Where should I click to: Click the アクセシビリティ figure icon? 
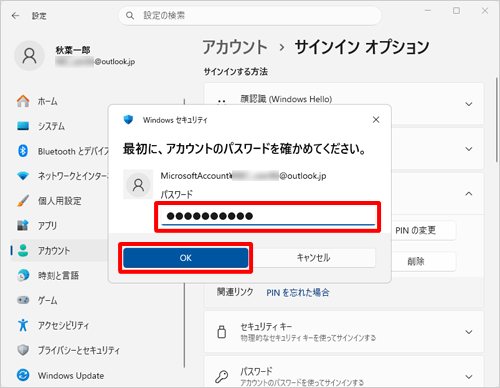tap(23, 325)
